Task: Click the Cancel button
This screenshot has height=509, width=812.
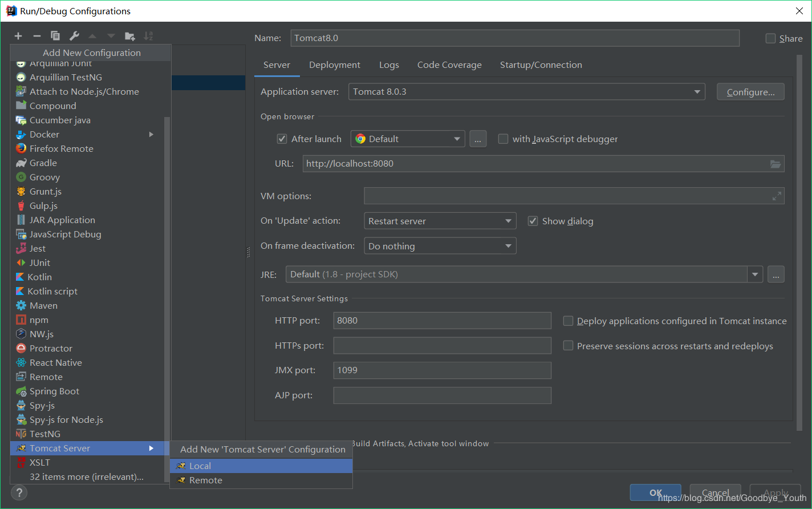Action: point(716,492)
